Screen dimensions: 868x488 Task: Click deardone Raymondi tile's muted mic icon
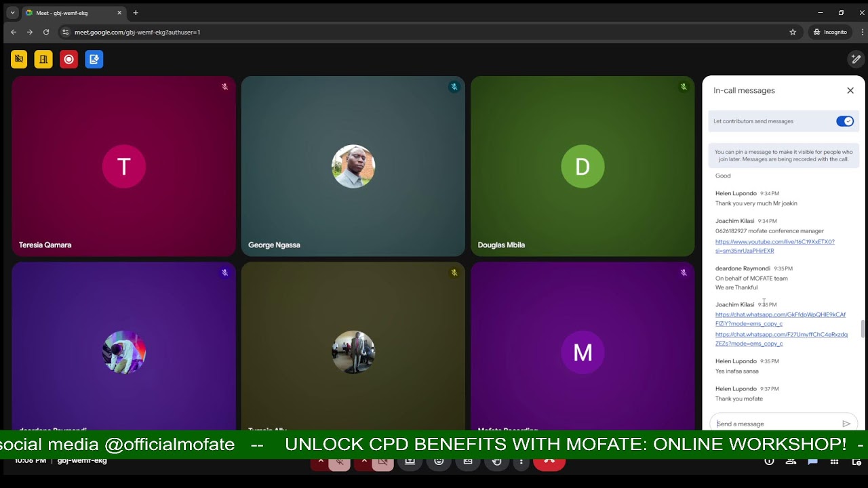pyautogui.click(x=224, y=272)
